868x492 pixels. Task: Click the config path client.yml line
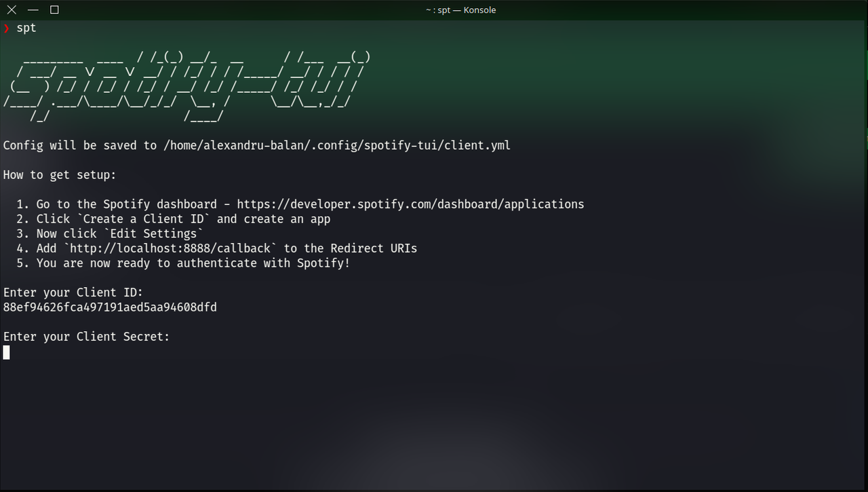pos(257,145)
